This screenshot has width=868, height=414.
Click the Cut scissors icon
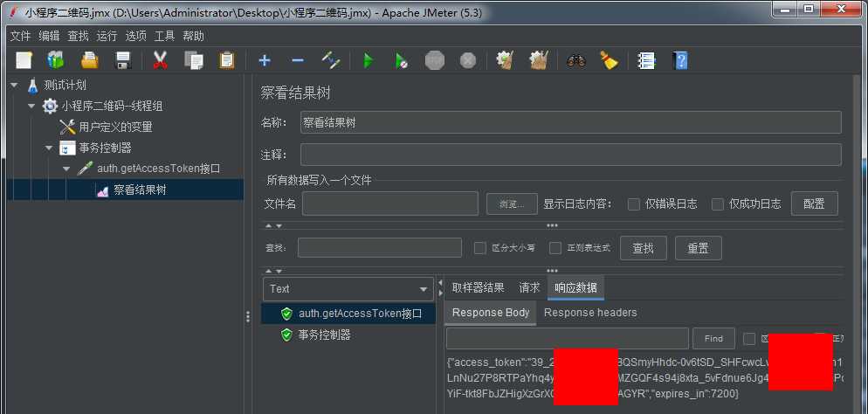(x=160, y=59)
